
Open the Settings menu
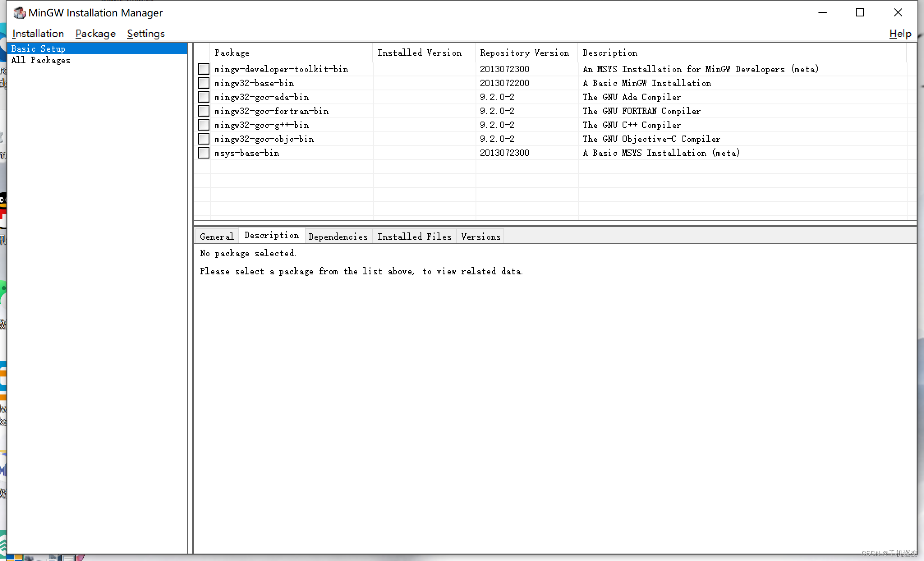146,33
